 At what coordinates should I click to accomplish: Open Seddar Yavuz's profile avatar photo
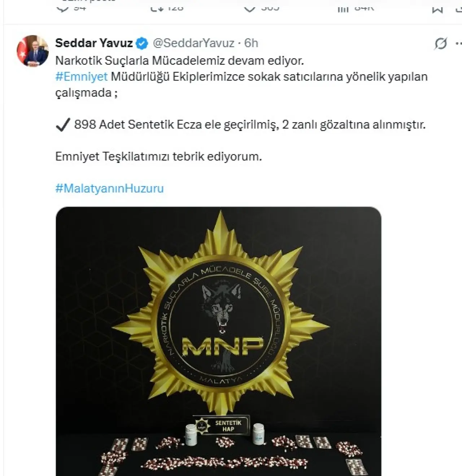click(33, 51)
